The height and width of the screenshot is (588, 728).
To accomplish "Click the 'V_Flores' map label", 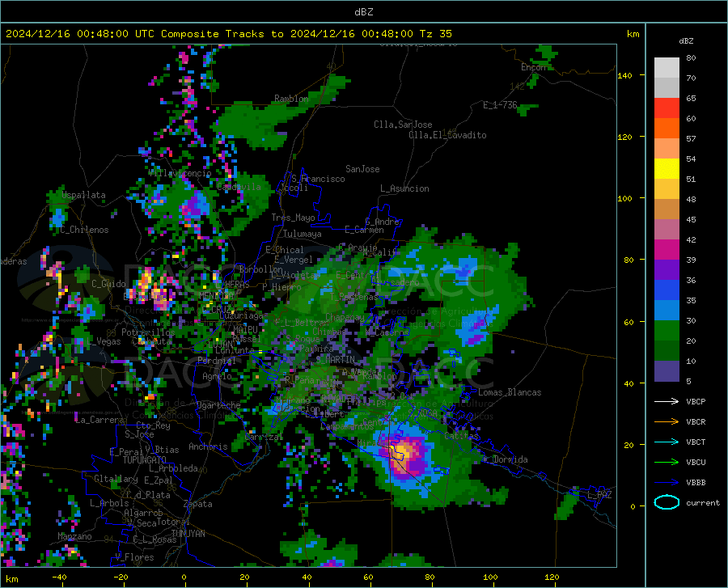I will point(134,557).
